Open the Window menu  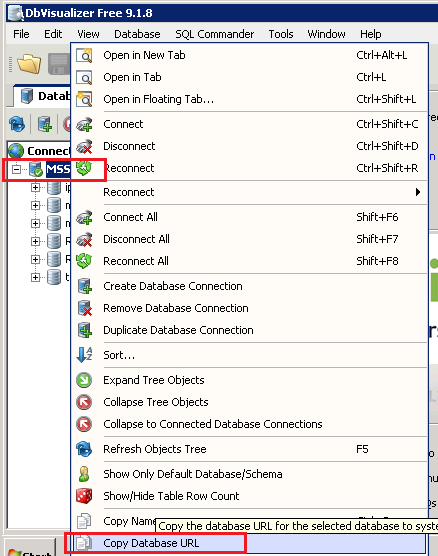(x=326, y=34)
